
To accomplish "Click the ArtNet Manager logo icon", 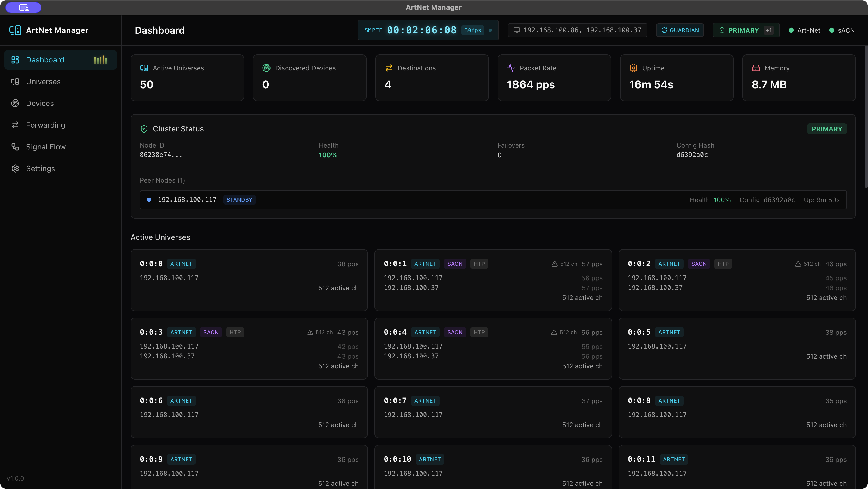I will pyautogui.click(x=15, y=30).
